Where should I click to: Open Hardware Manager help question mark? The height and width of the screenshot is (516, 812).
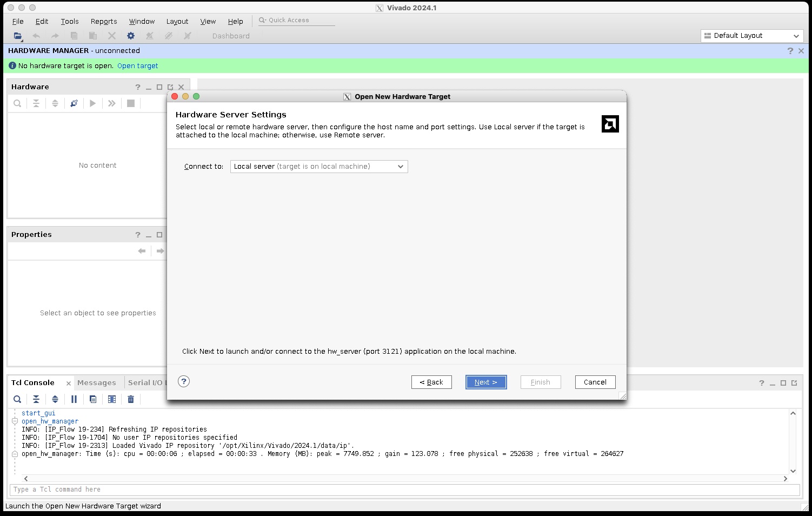(x=790, y=51)
